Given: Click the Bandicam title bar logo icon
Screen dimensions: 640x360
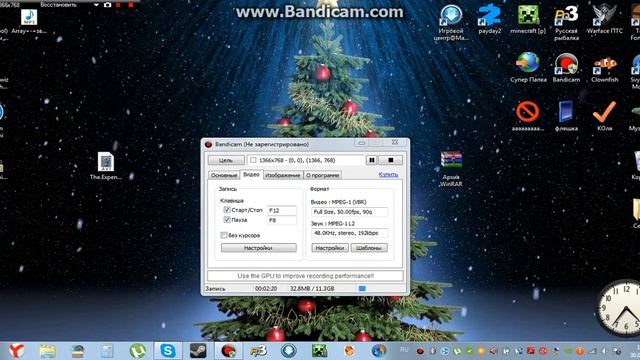Looking at the screenshot, I should (209, 144).
